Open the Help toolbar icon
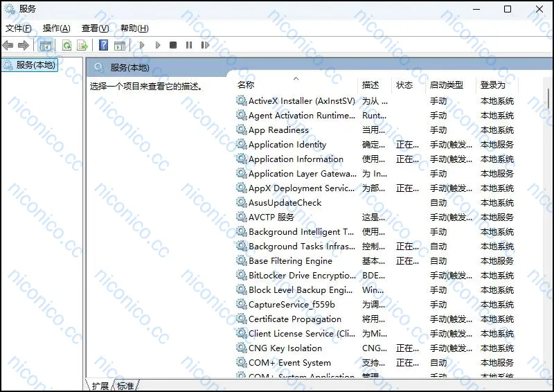This screenshot has height=392, width=554. [x=103, y=45]
